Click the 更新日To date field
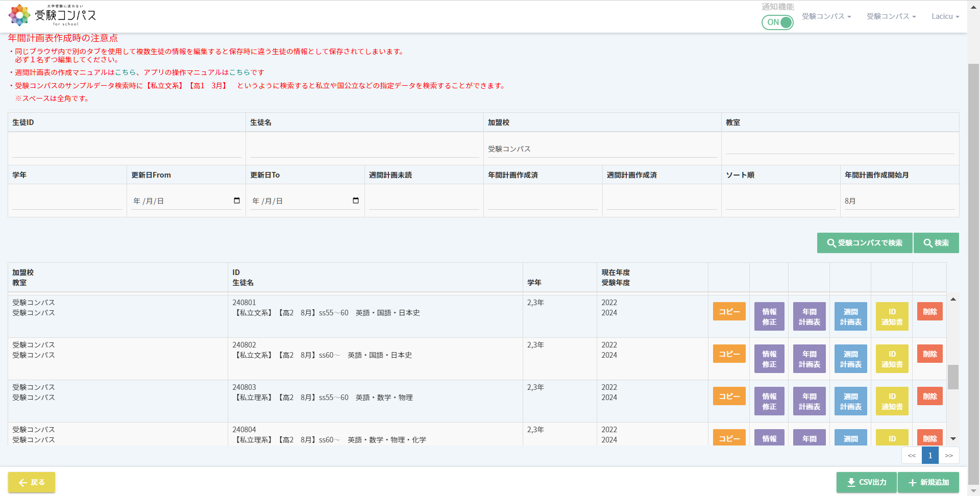The height and width of the screenshot is (496, 980). [x=305, y=201]
